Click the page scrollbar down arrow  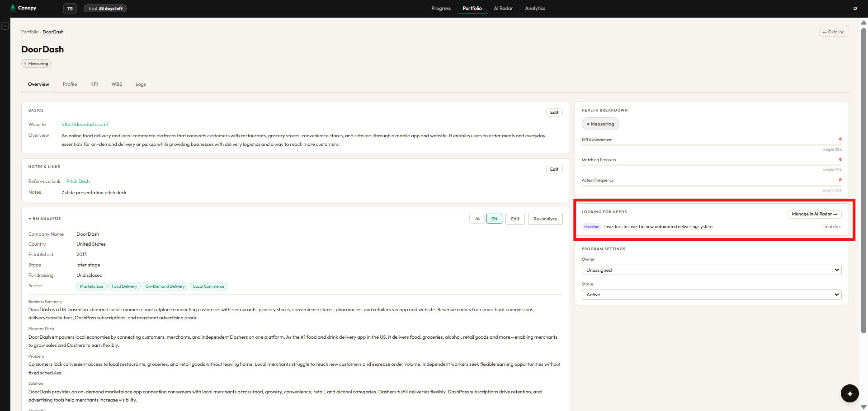863,407
